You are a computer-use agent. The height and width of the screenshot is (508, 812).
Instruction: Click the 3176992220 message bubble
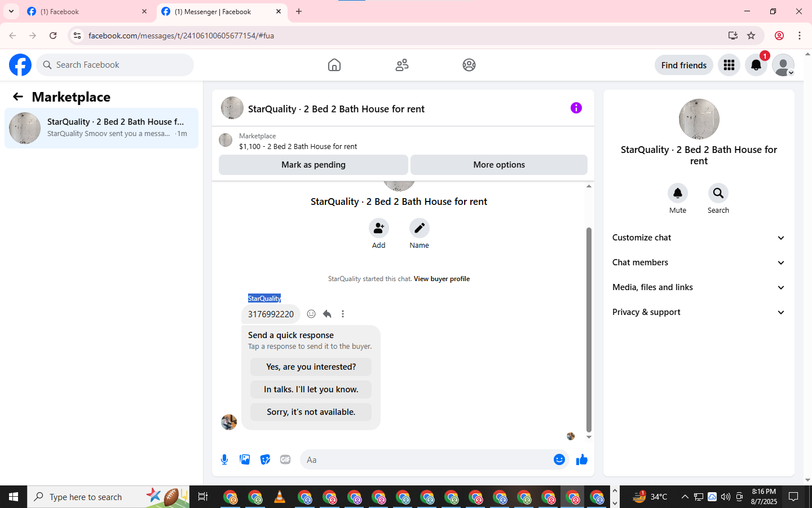271,314
